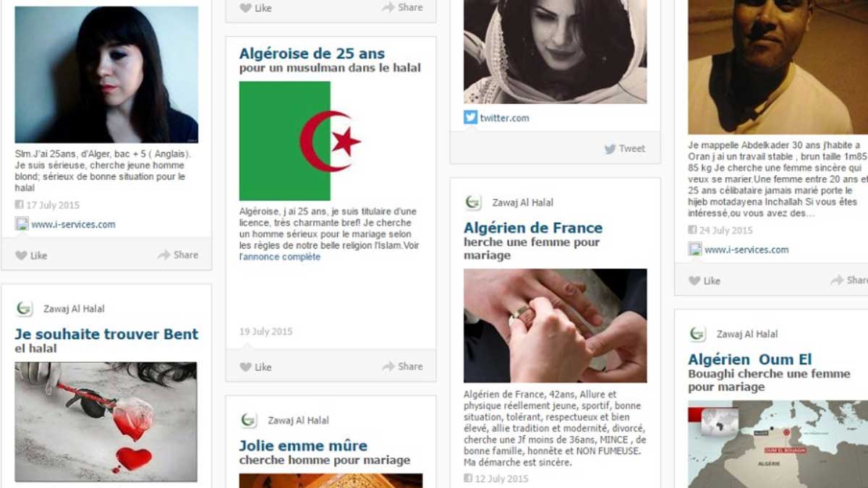Open www.i-services.com link under 24 July post

[746, 249]
